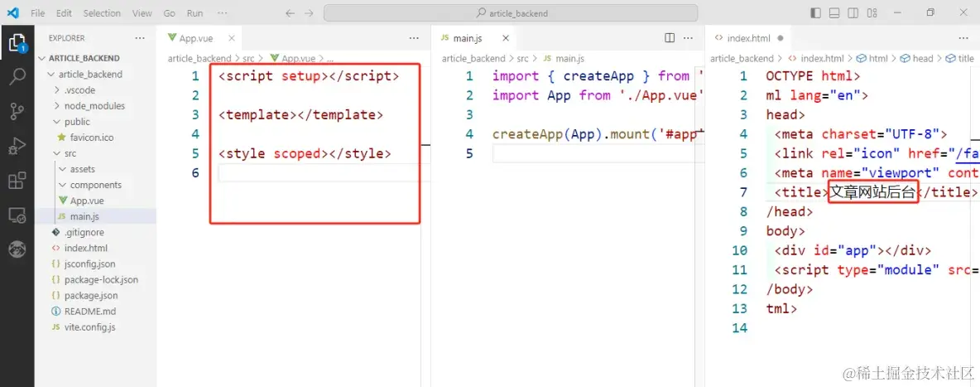Open the Run menu

coord(195,13)
